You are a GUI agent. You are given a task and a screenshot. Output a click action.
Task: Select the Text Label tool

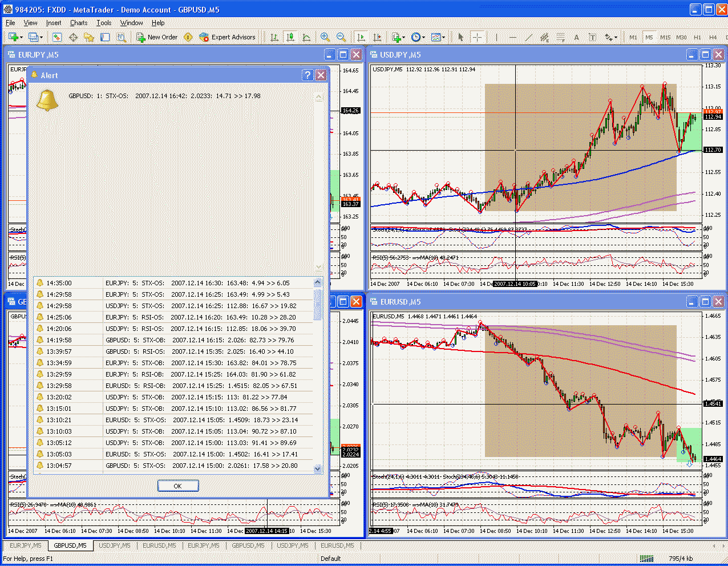[x=592, y=37]
